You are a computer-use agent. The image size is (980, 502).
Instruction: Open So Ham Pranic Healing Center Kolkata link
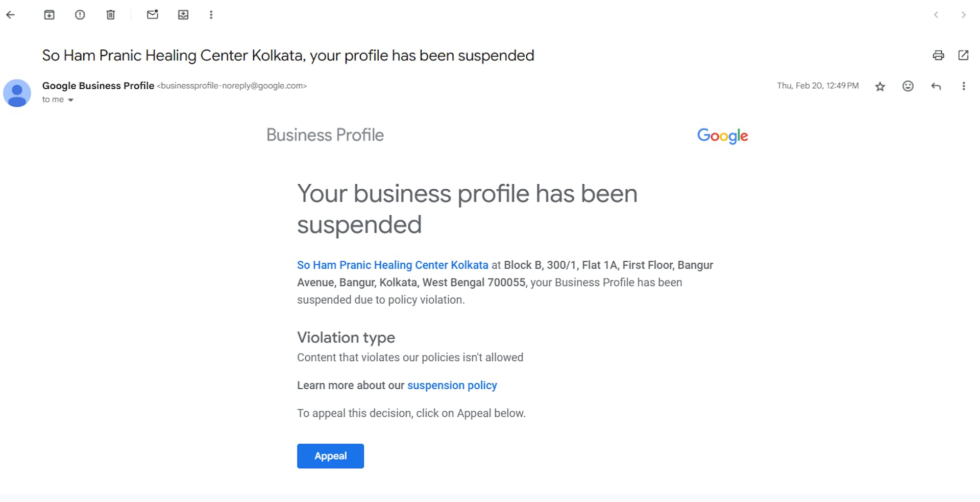tap(393, 265)
